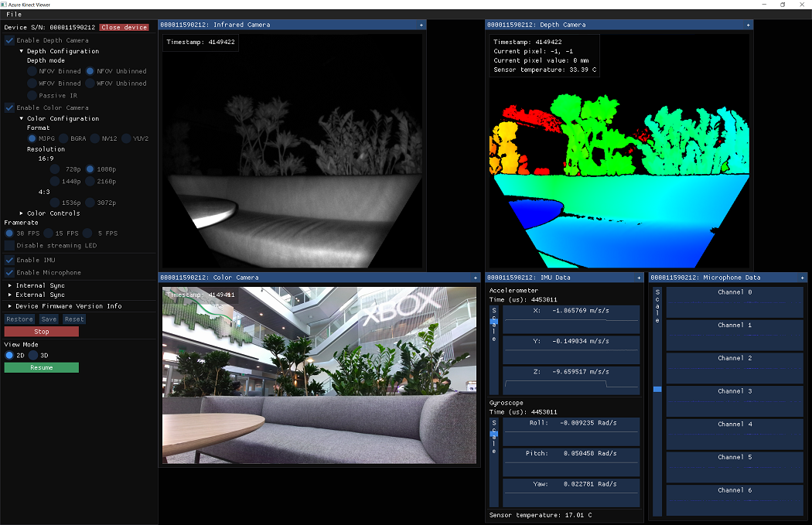Set color resolution to 720p
The width and height of the screenshot is (812, 525).
[x=55, y=169]
